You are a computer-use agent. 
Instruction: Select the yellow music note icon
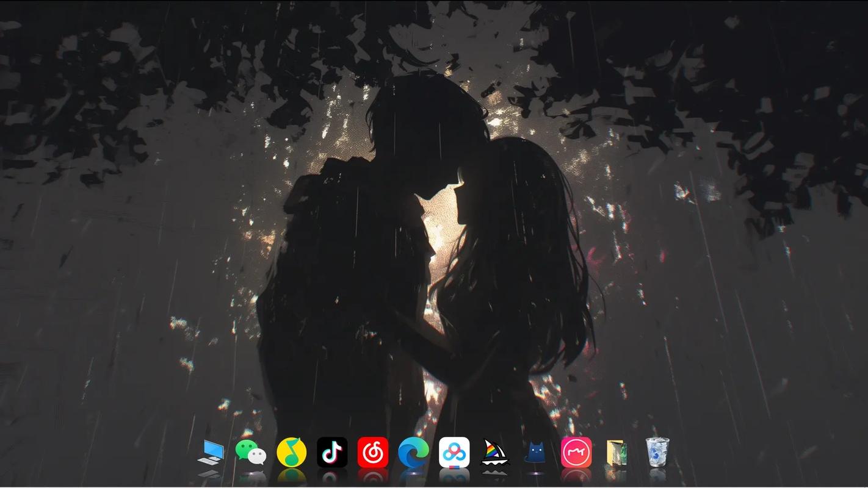tap(291, 453)
